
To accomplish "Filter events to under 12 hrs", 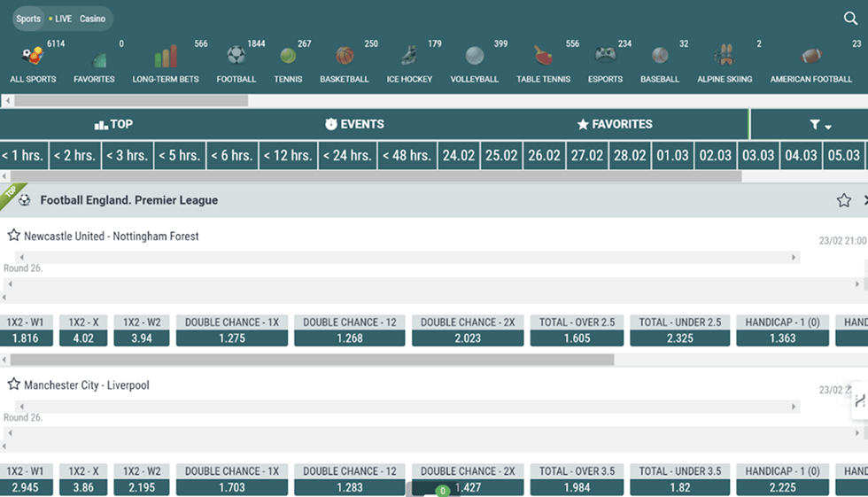I will (x=288, y=156).
